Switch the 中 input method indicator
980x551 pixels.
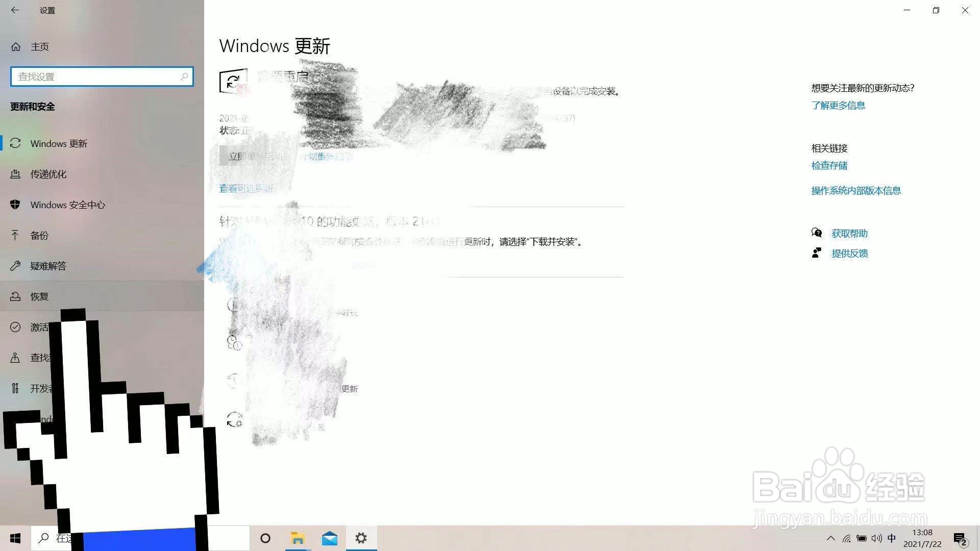click(x=892, y=538)
